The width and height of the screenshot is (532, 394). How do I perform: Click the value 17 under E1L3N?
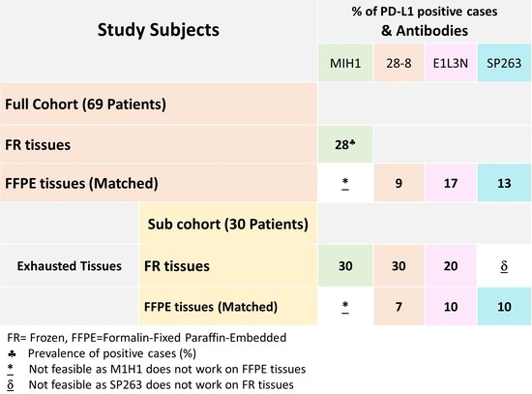(x=450, y=183)
